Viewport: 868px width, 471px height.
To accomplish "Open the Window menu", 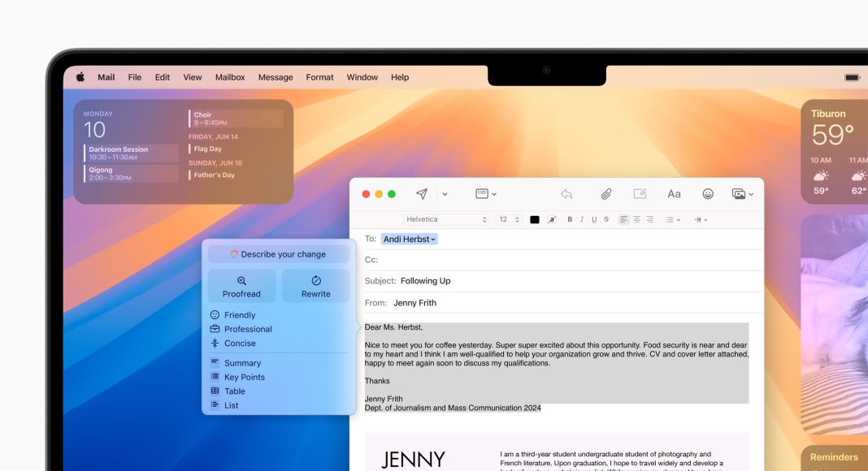I will [362, 77].
